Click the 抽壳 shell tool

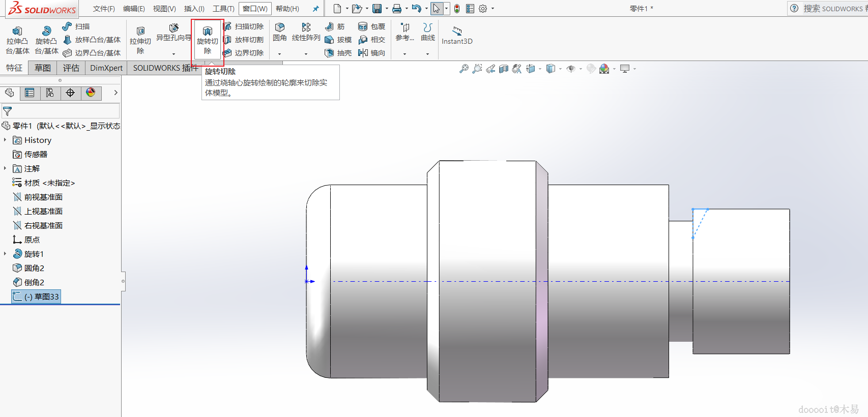coord(338,53)
